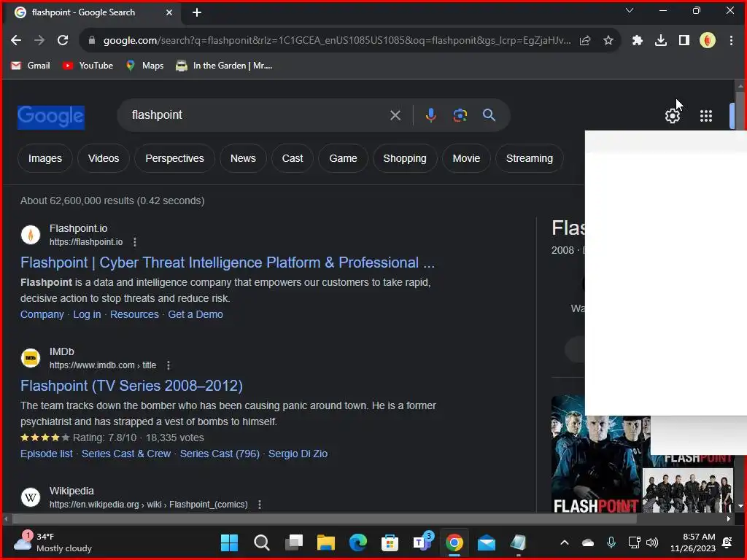Screen dimensions: 747x560
Task: Open the Episode list link
Action: tap(46, 454)
